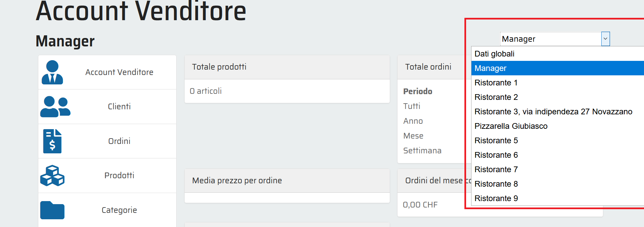Choose Ristorante 9 from the list
This screenshot has width=644, height=227.
tap(496, 198)
